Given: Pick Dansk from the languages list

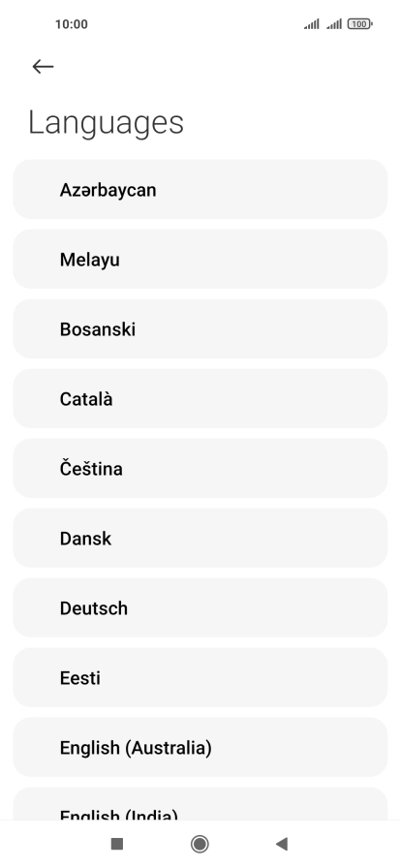Looking at the screenshot, I should coord(200,538).
